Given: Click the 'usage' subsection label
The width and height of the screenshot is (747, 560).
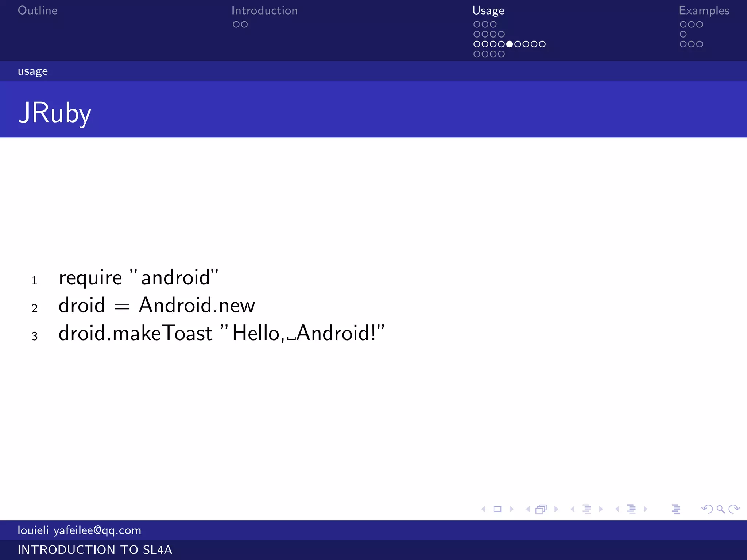Looking at the screenshot, I should [33, 71].
